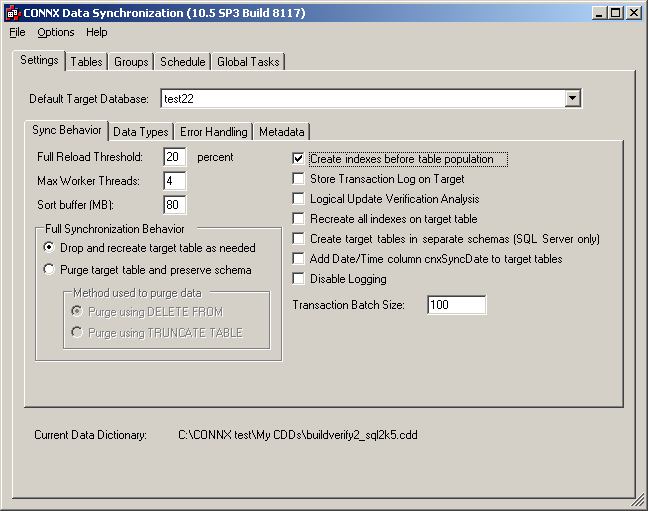Enable Logical Update Verification Analysis checkbox
648x511 pixels.
[298, 198]
